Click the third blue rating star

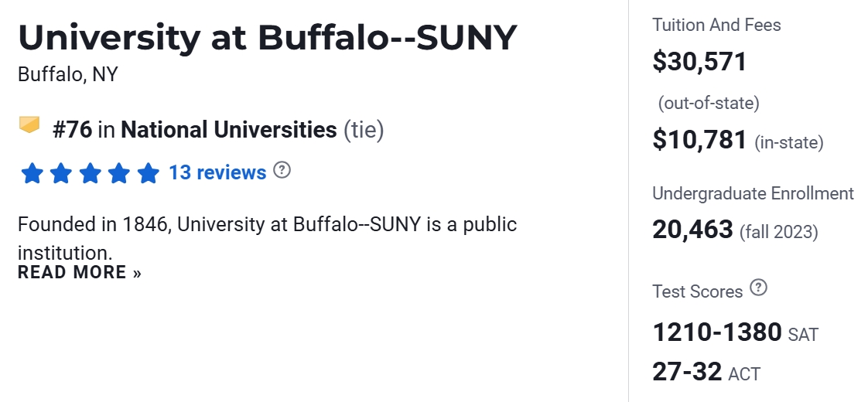[90, 173]
